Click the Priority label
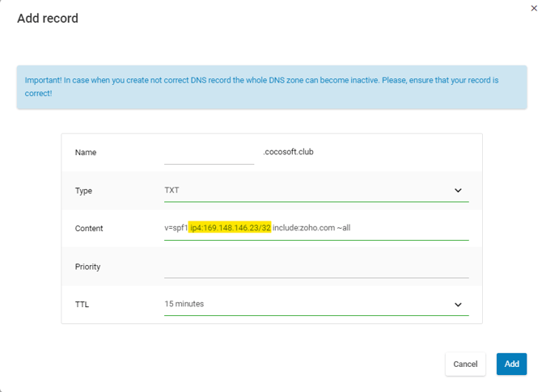The width and height of the screenshot is (542, 392). click(88, 267)
